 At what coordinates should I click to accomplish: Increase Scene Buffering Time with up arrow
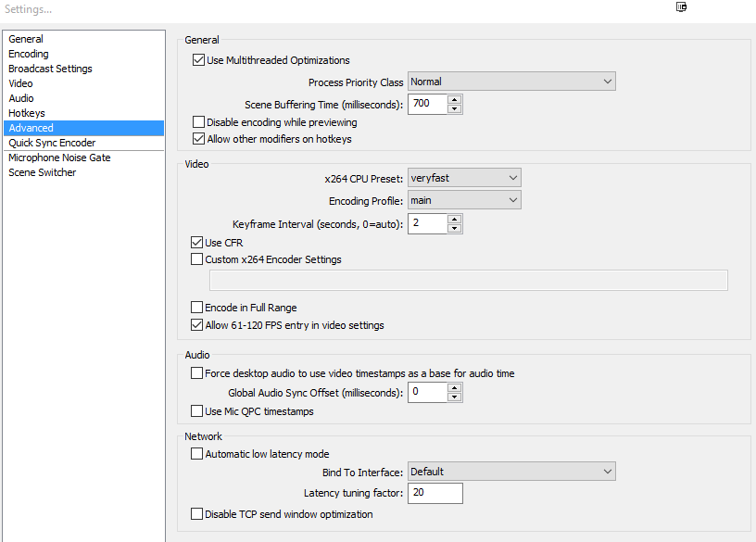454,100
